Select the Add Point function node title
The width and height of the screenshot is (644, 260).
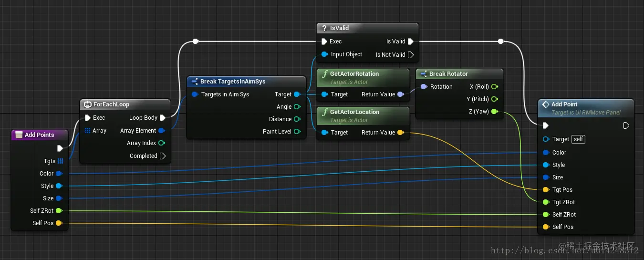(564, 104)
